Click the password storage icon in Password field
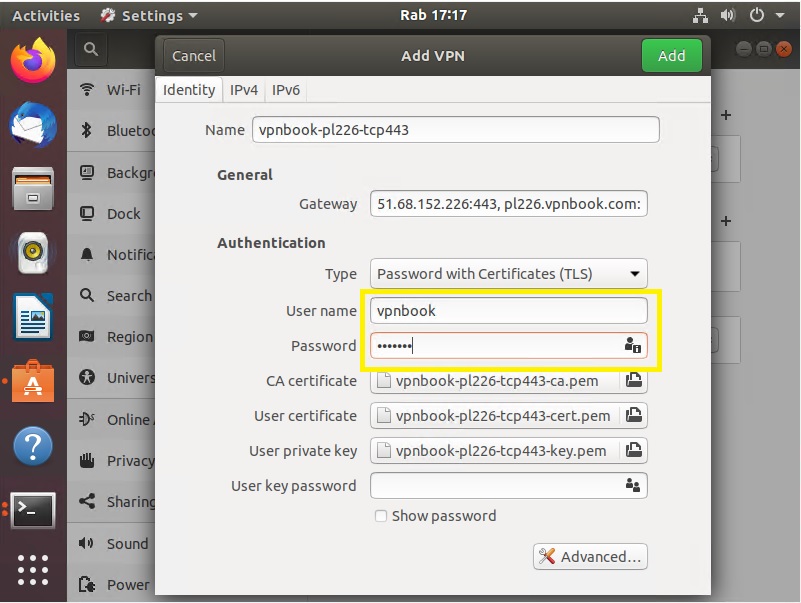801x603 pixels. point(632,346)
